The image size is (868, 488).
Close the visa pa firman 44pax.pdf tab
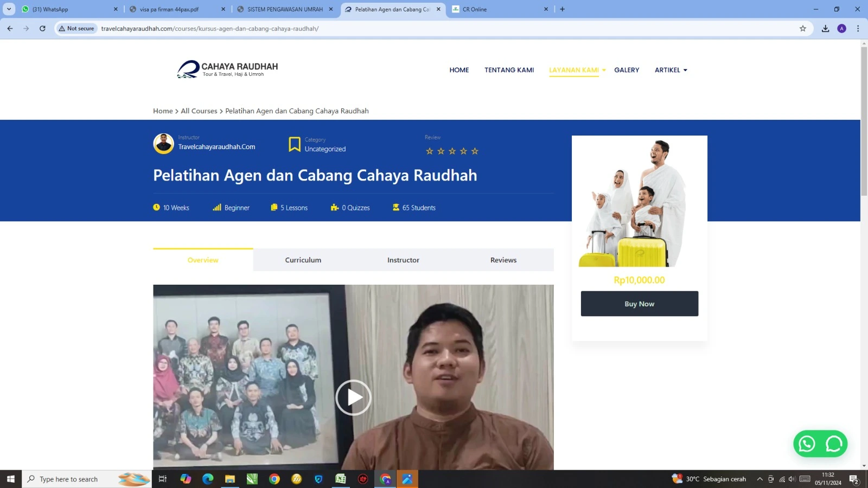click(x=223, y=9)
